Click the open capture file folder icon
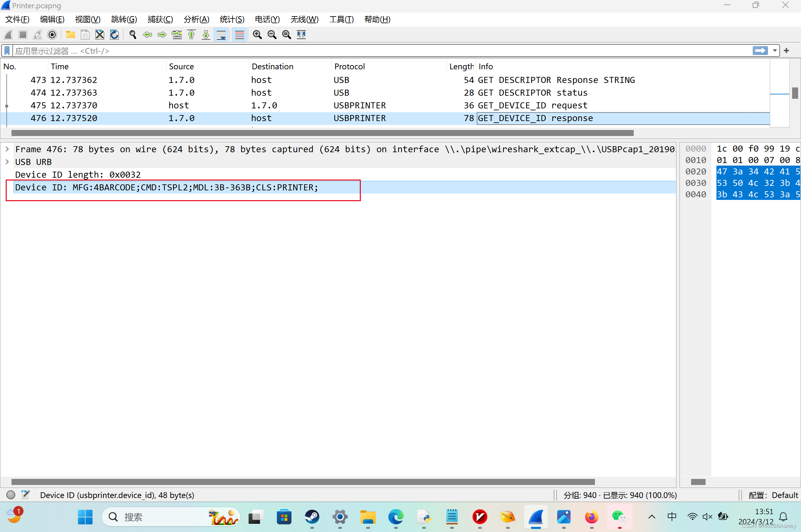Viewport: 801px width, 532px height. click(x=70, y=35)
